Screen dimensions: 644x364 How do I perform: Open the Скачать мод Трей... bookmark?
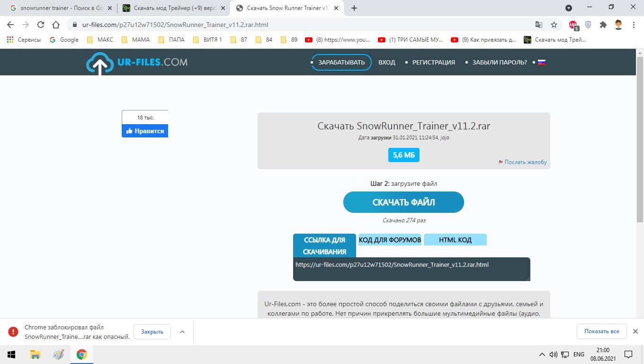coord(555,40)
